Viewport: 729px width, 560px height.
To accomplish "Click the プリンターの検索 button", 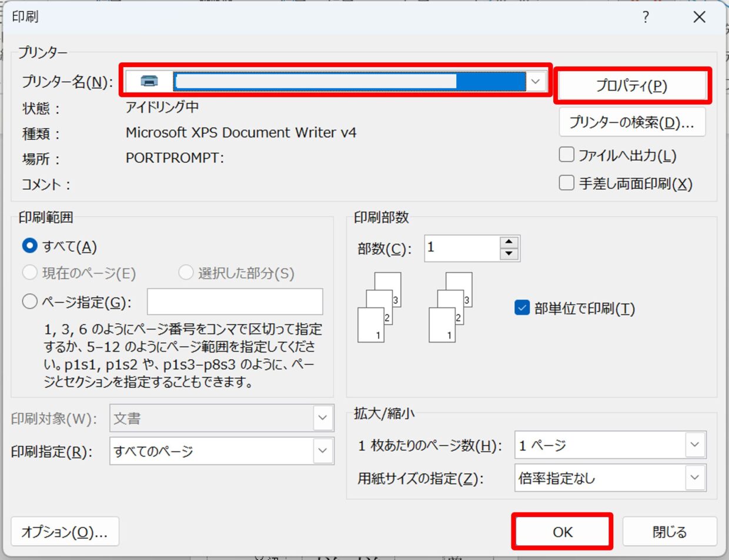I will click(x=631, y=122).
